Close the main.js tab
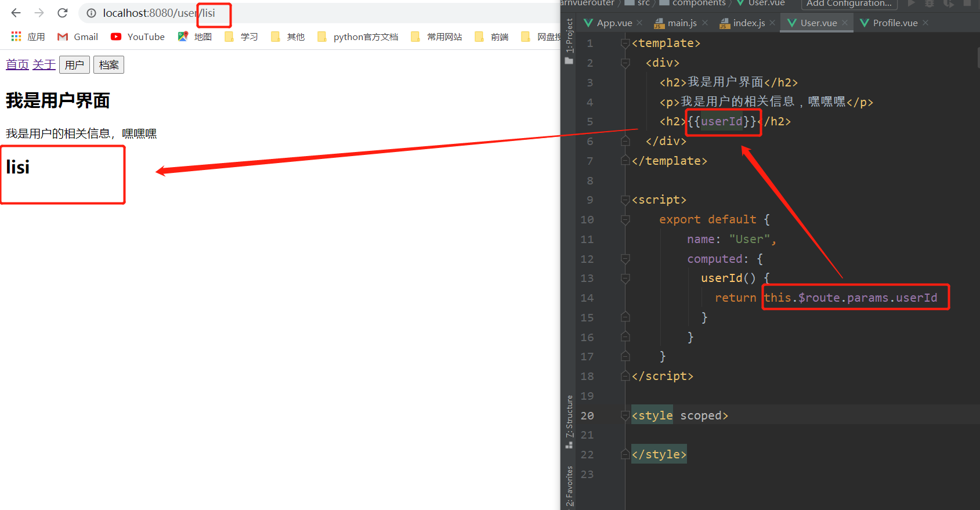 click(x=705, y=23)
